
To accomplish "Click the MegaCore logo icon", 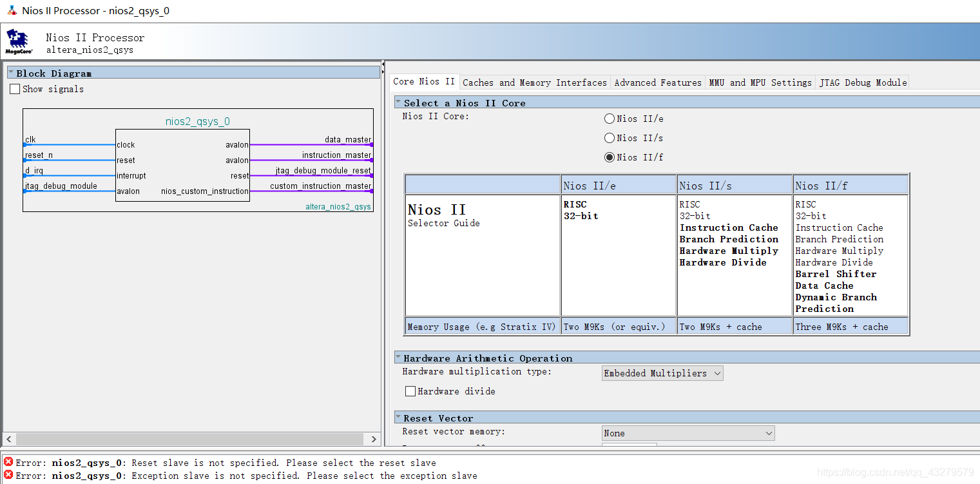I will pyautogui.click(x=19, y=41).
